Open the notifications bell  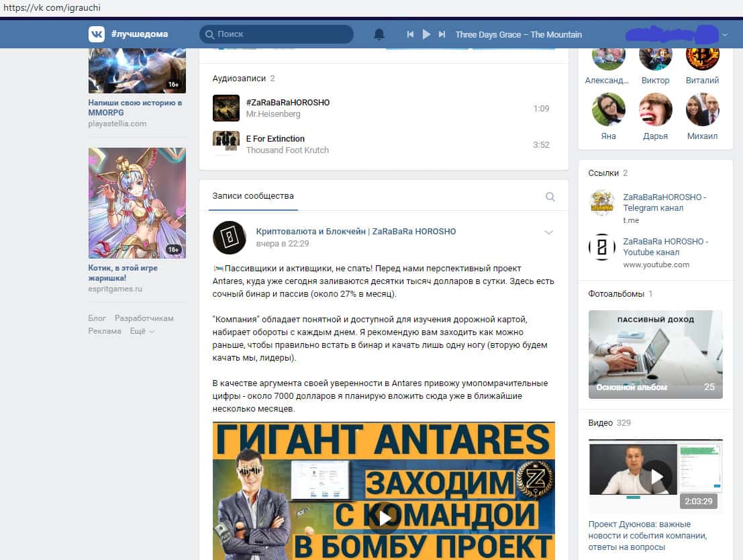point(379,34)
